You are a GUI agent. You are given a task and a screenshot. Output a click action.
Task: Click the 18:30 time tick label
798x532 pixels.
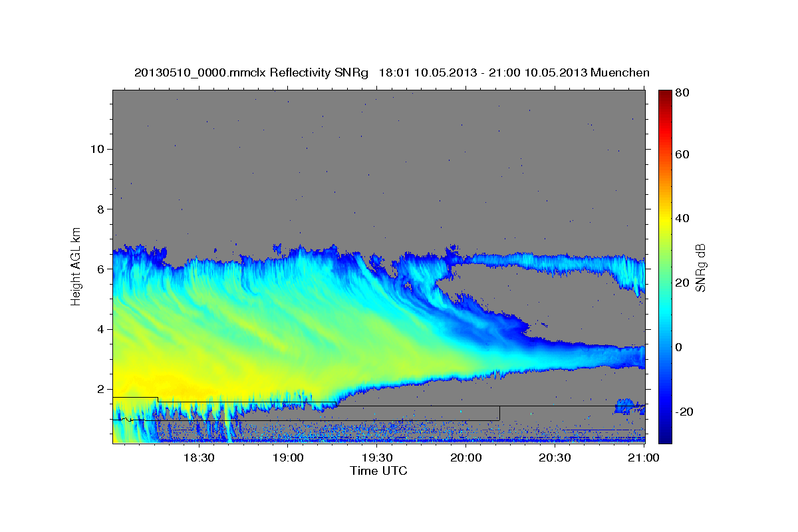click(x=198, y=458)
